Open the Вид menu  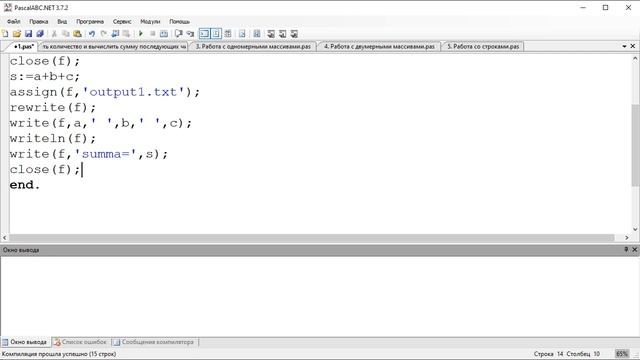point(62,22)
